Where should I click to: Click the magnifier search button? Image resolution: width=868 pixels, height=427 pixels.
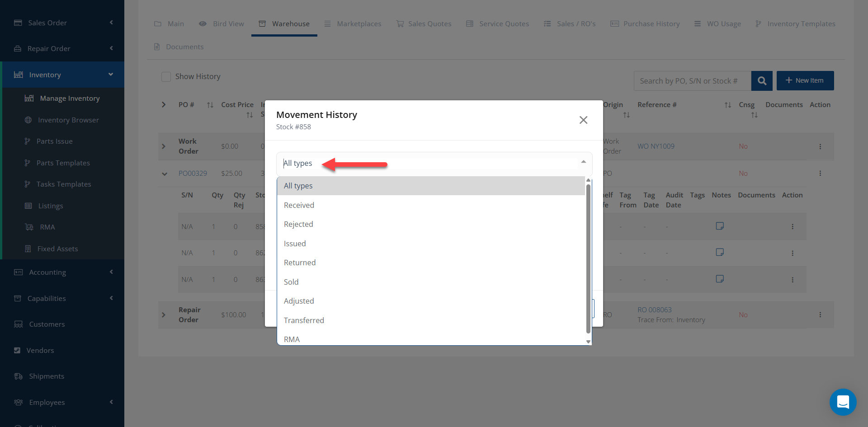pos(762,81)
